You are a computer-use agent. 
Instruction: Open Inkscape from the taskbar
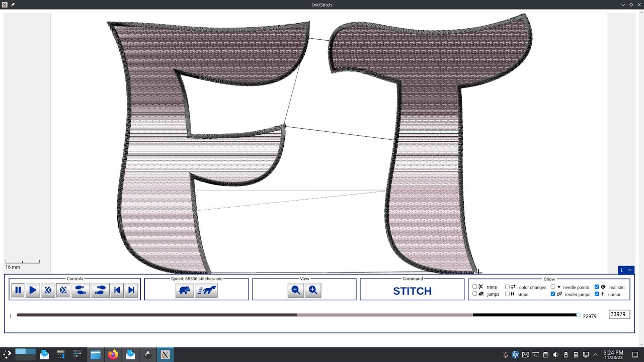tap(147, 354)
